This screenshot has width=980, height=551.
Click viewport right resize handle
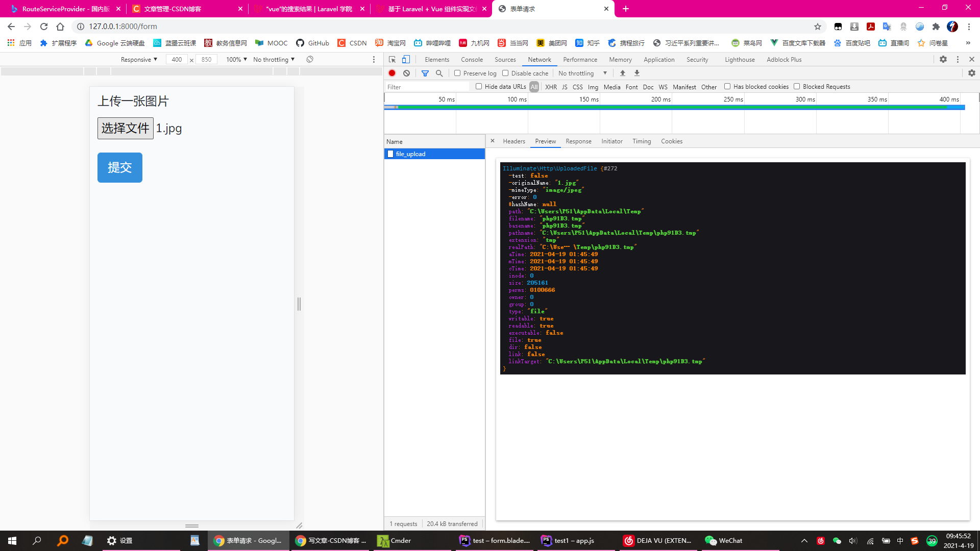tap(299, 304)
